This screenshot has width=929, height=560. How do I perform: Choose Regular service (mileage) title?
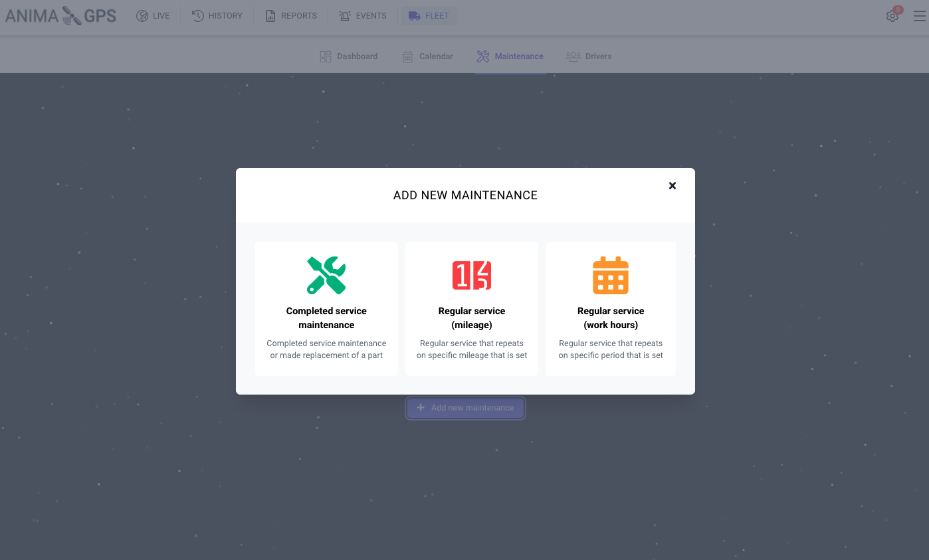(x=472, y=318)
